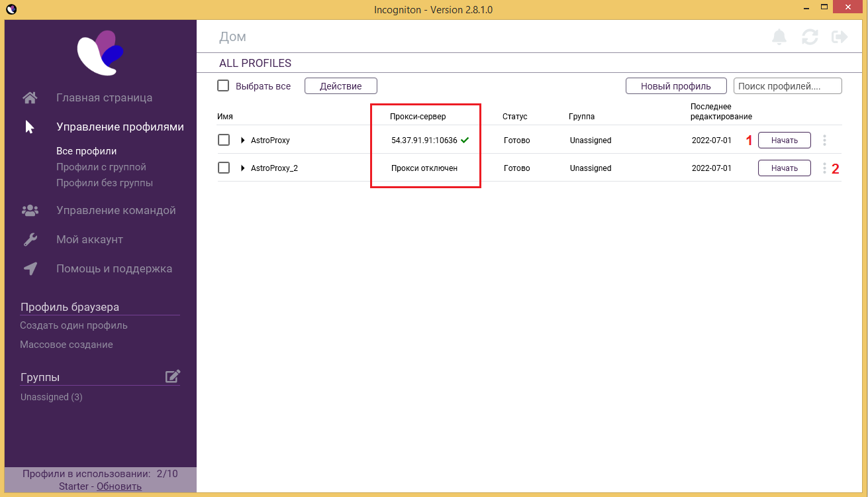Click the Новый профиль button

coord(676,86)
